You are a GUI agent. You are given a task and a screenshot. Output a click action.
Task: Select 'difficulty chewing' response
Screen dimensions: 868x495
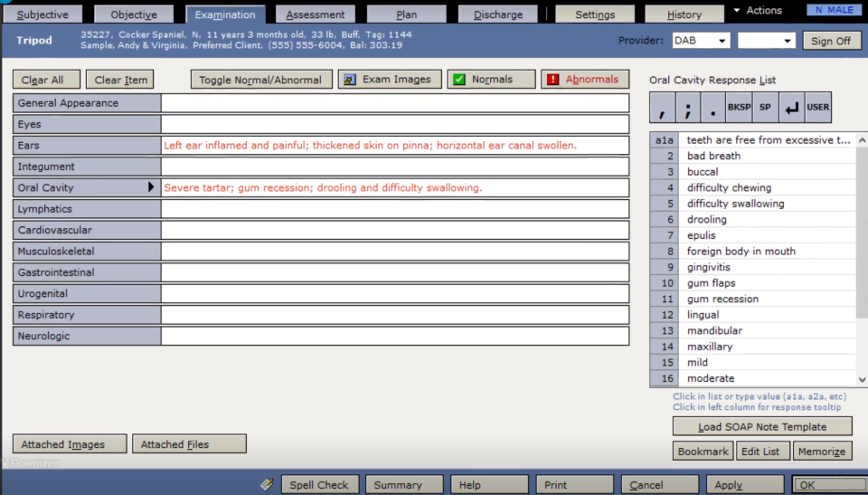pos(768,187)
